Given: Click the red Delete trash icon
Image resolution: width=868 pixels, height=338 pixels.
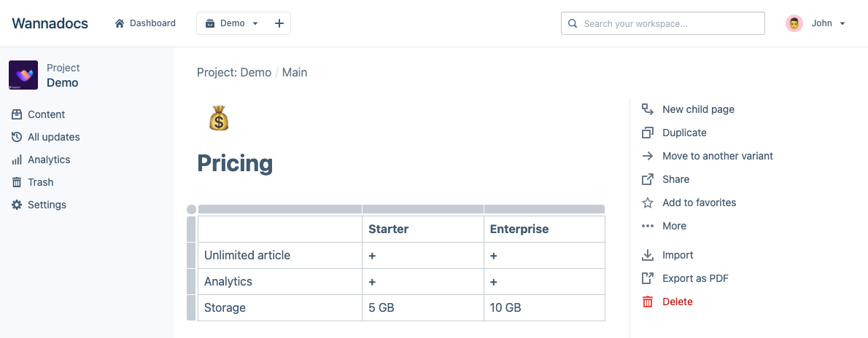Looking at the screenshot, I should tap(647, 302).
